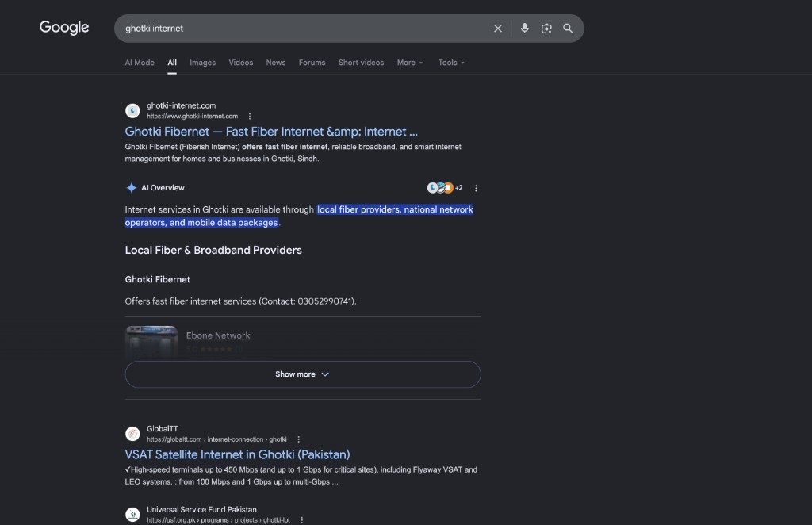The width and height of the screenshot is (812, 525).
Task: Click the https://www.ghotki-internet.com URL text
Action: pyautogui.click(x=192, y=117)
